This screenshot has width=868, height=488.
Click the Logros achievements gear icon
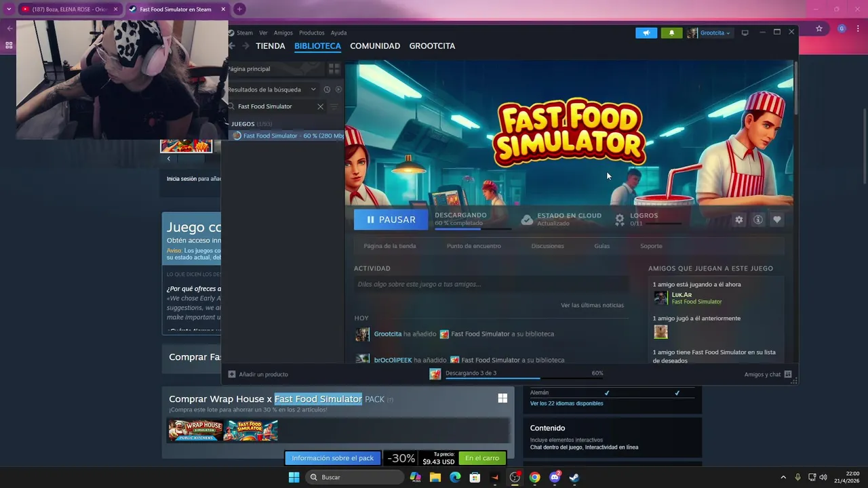coord(619,220)
